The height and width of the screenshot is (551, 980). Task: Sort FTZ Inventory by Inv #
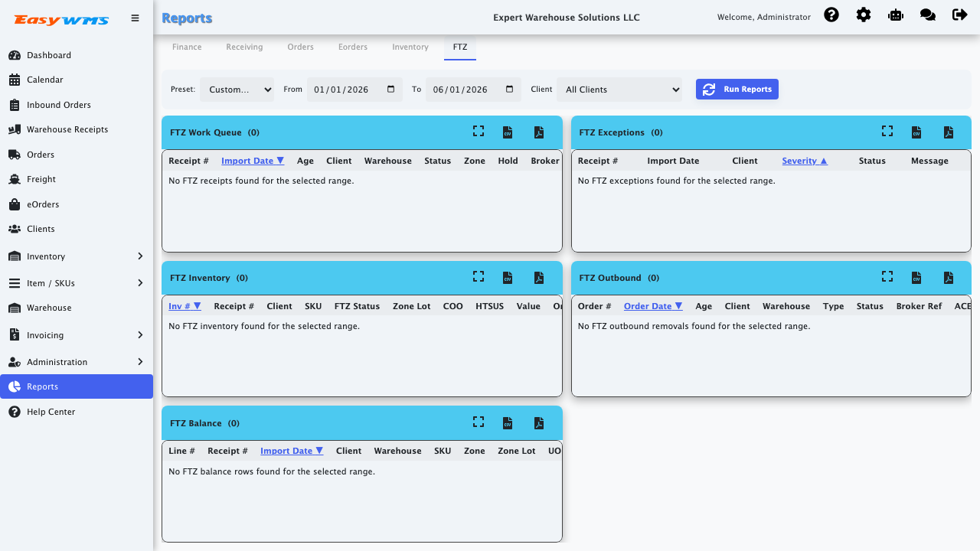coord(185,306)
